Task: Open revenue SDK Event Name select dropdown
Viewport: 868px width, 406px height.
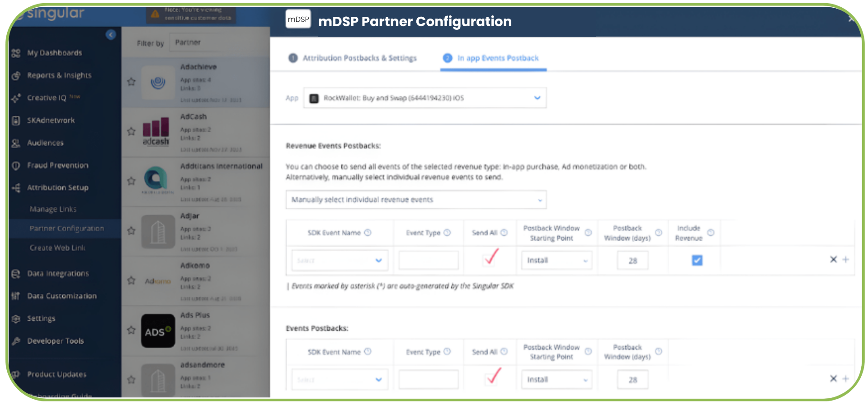Action: point(340,260)
